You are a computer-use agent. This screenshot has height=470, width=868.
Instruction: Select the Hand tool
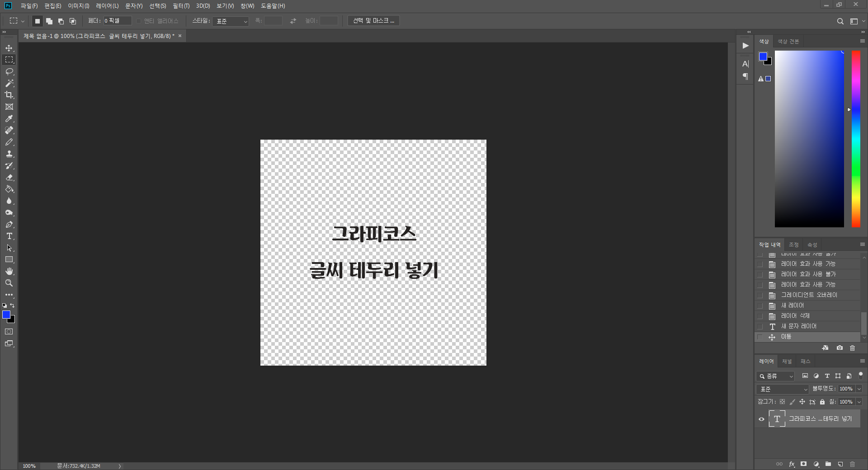(9, 271)
